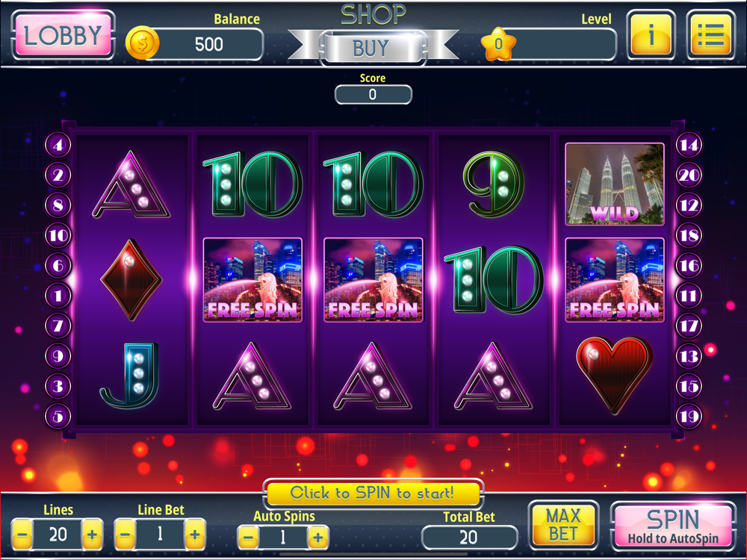Hit the MAX BET button
Screen dimensions: 747x560
pyautogui.click(x=563, y=525)
